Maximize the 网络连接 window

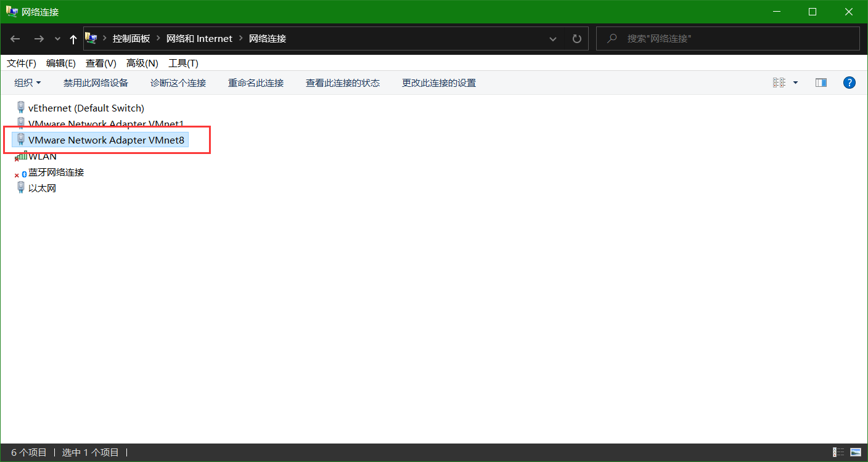[813, 12]
